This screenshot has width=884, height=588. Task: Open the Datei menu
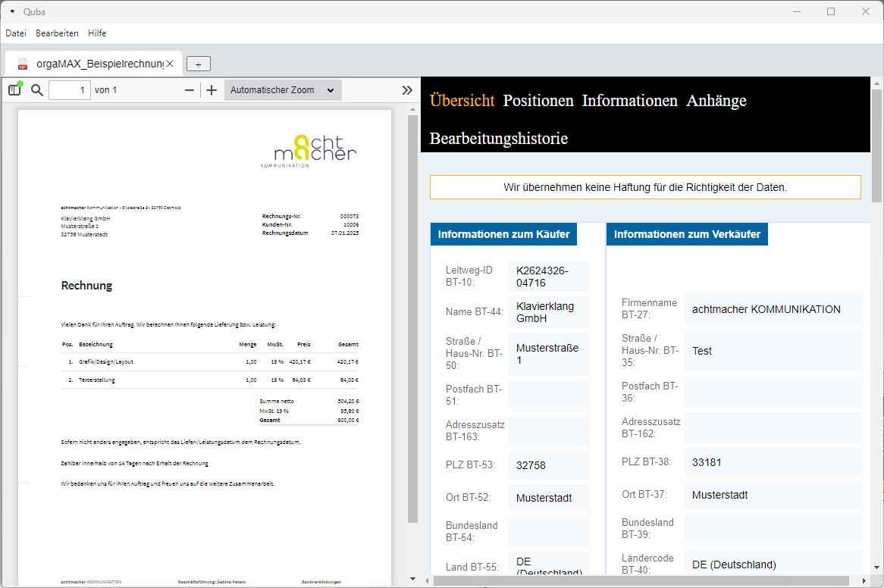click(x=16, y=33)
